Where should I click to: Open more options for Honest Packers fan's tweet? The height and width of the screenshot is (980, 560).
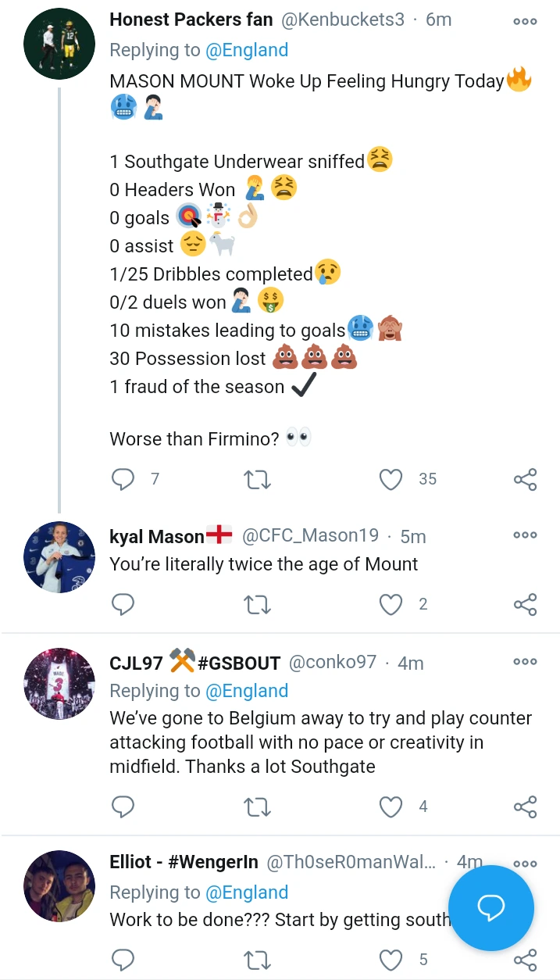pyautogui.click(x=525, y=21)
